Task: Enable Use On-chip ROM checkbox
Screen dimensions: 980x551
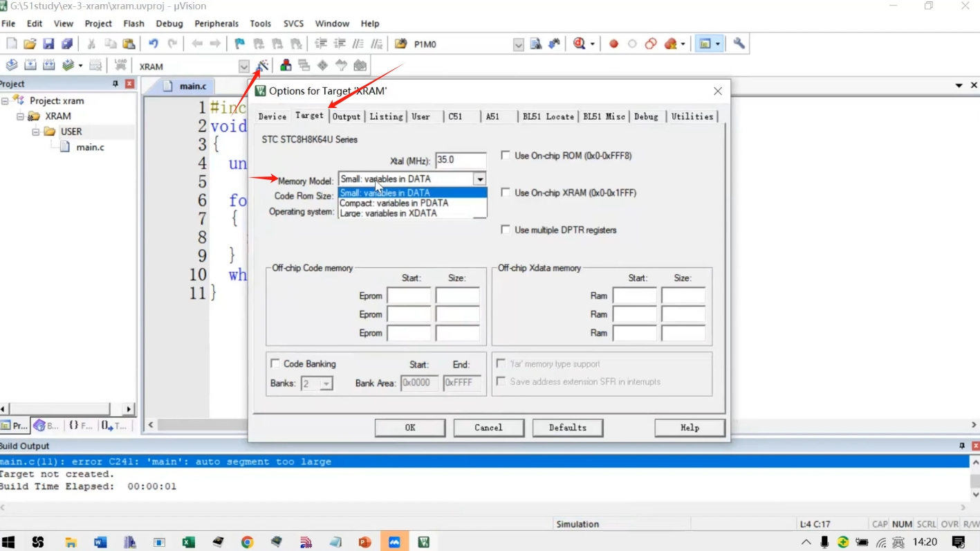Action: [x=506, y=156]
